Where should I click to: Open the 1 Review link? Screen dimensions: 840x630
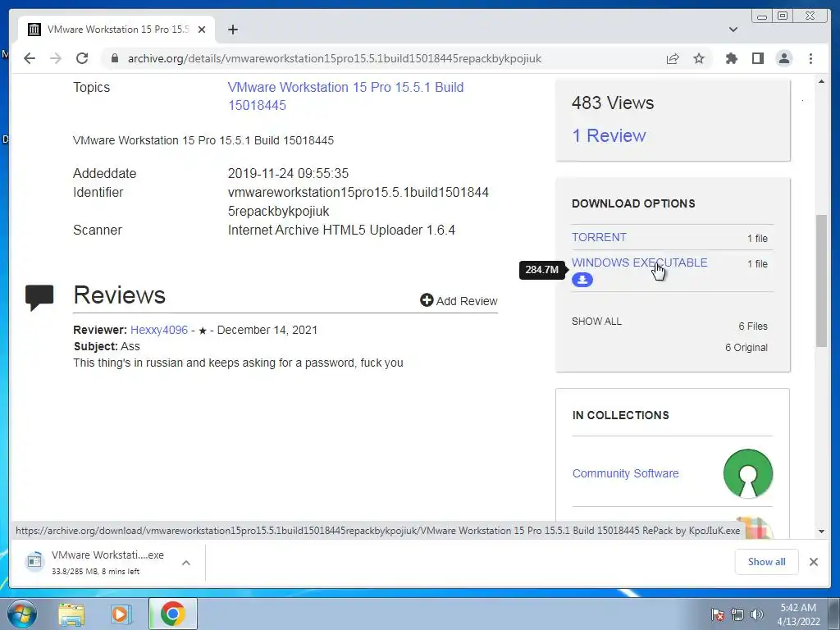609,135
